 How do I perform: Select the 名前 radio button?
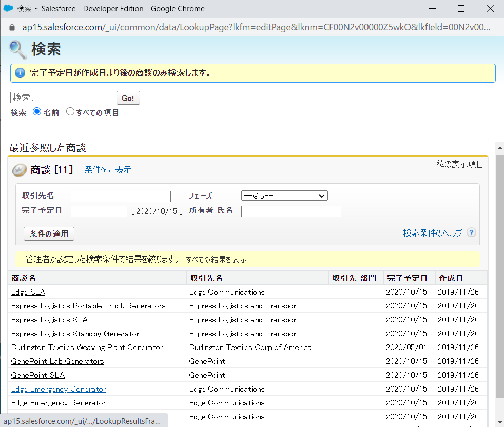point(37,111)
